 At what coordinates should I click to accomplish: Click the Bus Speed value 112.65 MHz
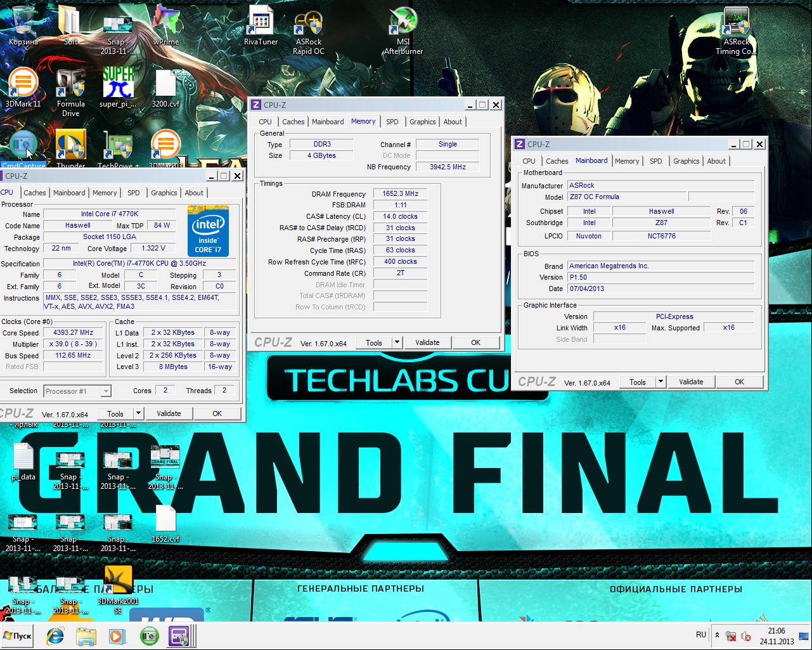point(73,356)
